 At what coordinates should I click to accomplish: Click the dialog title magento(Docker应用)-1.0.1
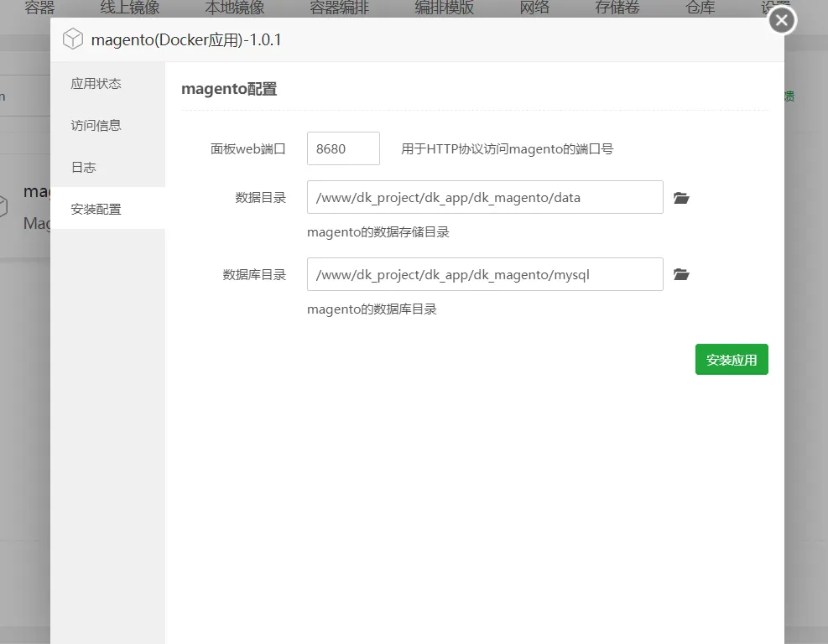(186, 39)
